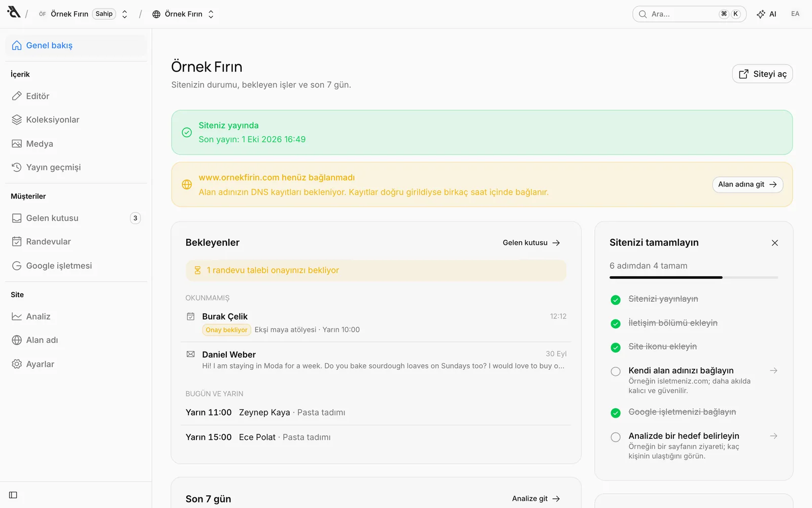Check the Analizde bir hedef belirleyin circle
Screen dimensions: 812x508
click(616, 437)
